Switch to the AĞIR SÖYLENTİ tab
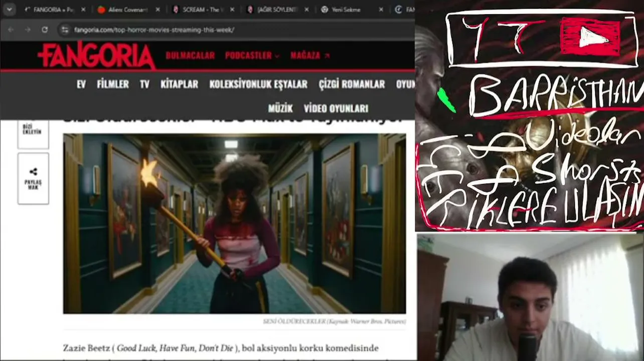The width and height of the screenshot is (644, 361). pyautogui.click(x=277, y=10)
